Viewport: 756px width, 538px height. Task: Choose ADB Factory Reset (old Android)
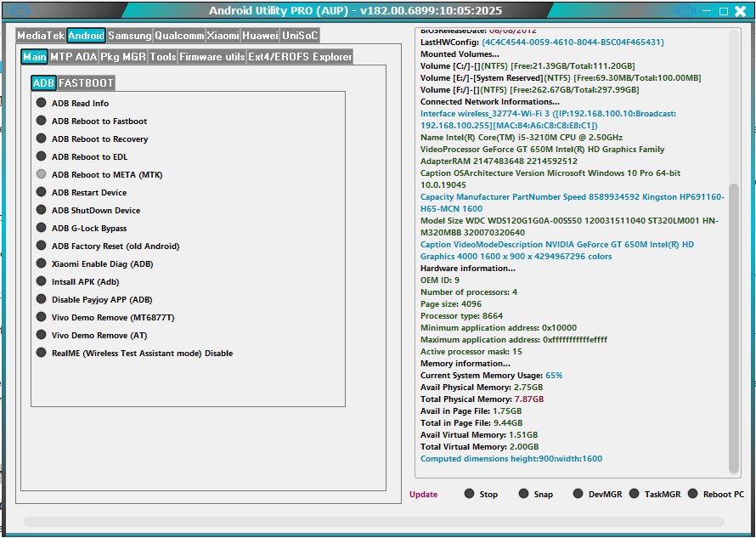point(108,246)
